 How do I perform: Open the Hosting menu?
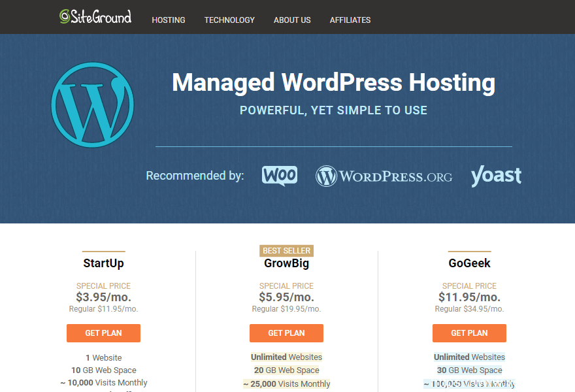[169, 20]
